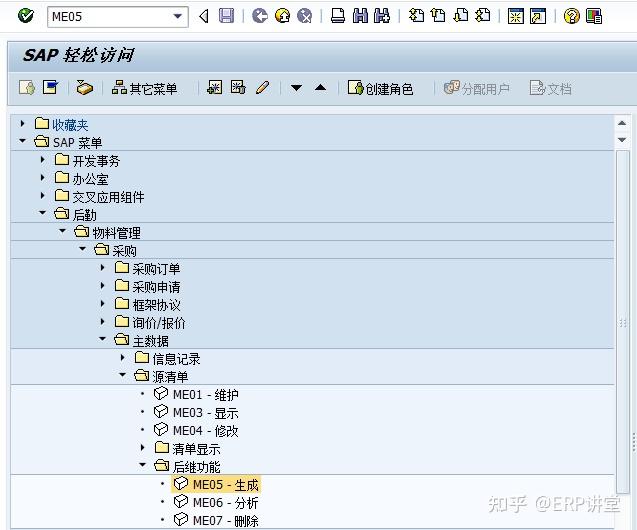Collapse the 源清单 folder
637x530 pixels.
tap(122, 374)
